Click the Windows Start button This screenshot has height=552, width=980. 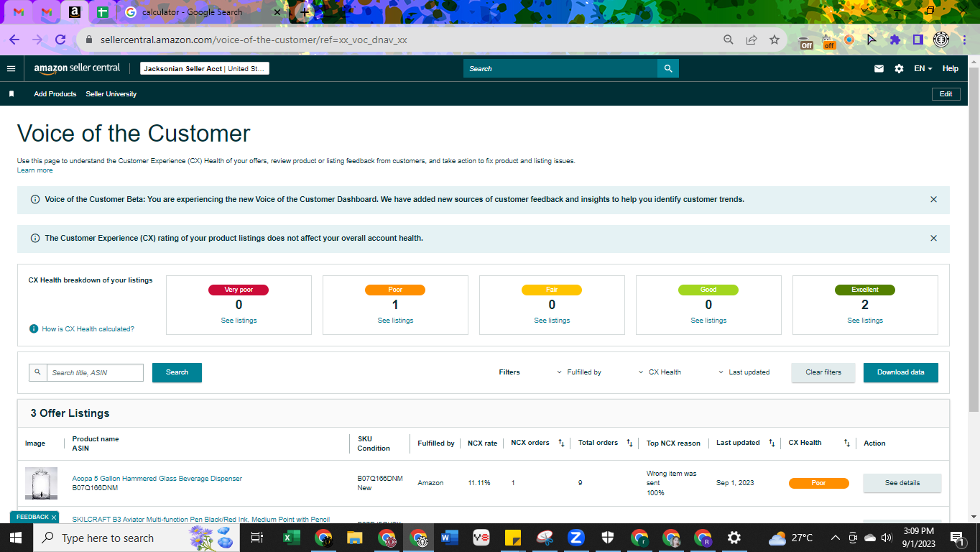[x=16, y=538]
